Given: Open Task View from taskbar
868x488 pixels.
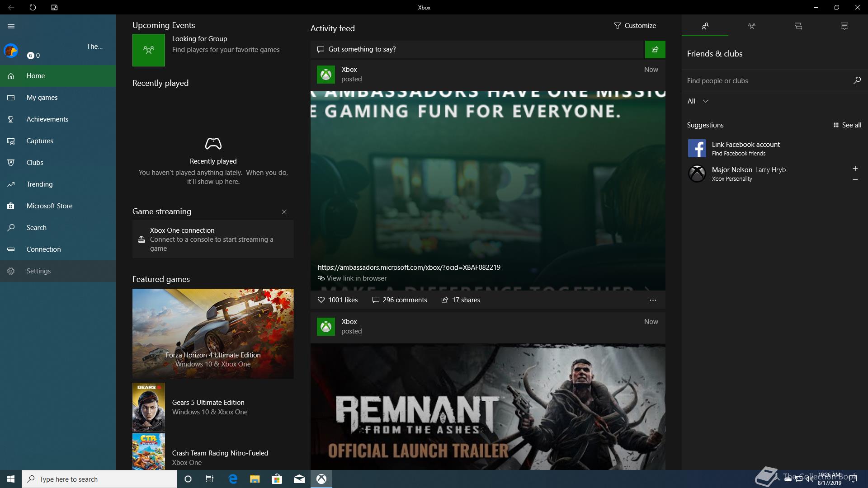Looking at the screenshot, I should pyautogui.click(x=210, y=479).
